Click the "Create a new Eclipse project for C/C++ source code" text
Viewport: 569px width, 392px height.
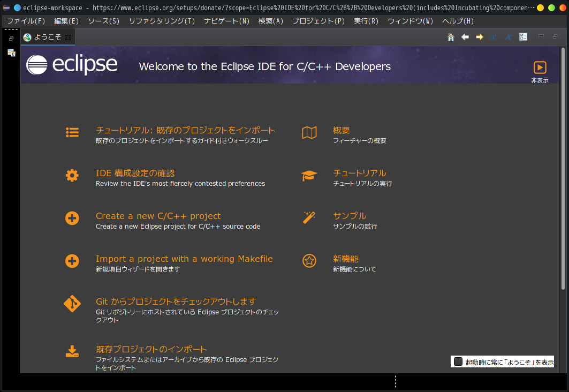178,227
